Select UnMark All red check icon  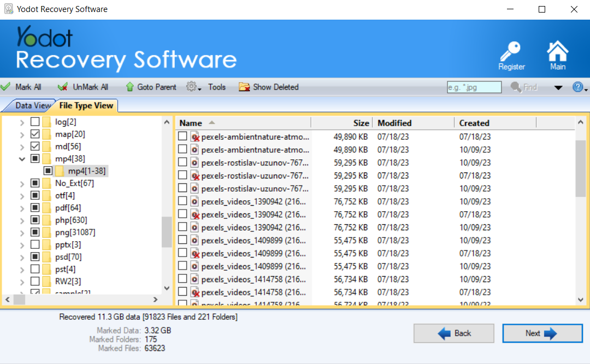point(62,87)
